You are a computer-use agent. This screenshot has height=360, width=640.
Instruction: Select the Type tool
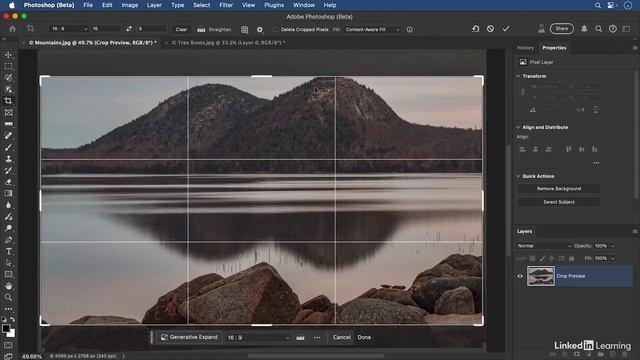click(8, 251)
